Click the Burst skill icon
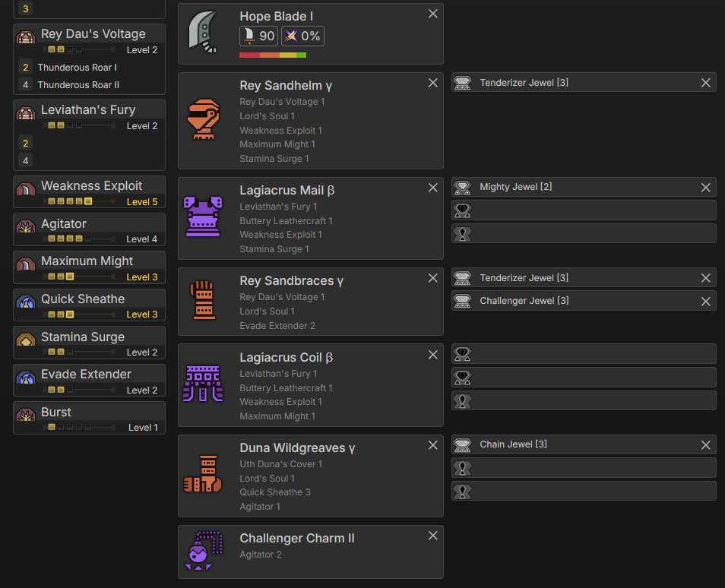The width and height of the screenshot is (725, 588). pos(26,415)
